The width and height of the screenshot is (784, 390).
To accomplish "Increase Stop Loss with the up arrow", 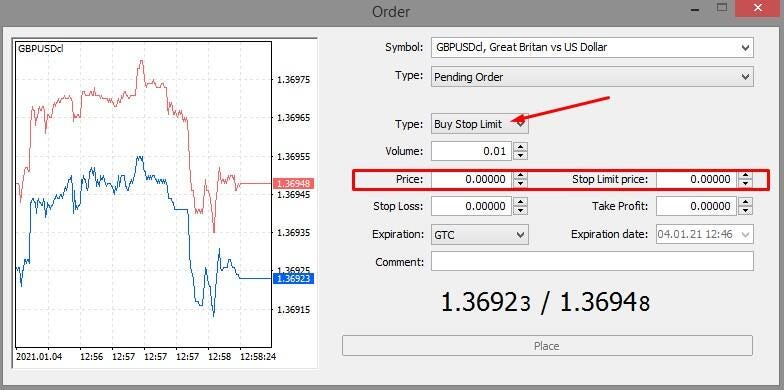I will (521, 202).
